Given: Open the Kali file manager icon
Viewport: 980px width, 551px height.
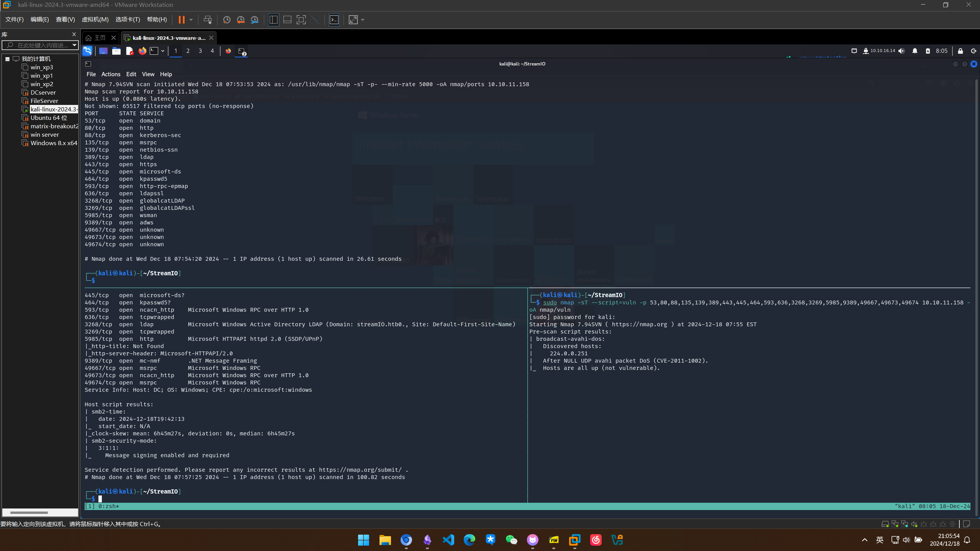Looking at the screenshot, I should [x=116, y=51].
